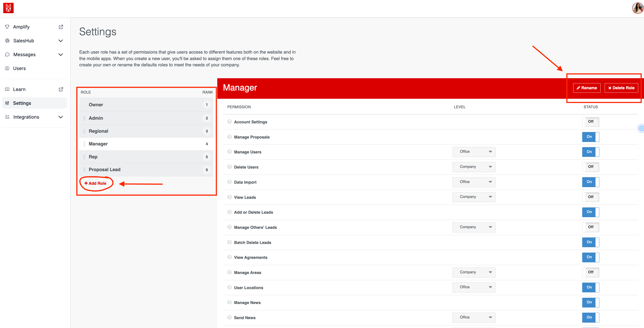This screenshot has height=328, width=644.
Task: Click the Users person icon
Action: (7, 68)
